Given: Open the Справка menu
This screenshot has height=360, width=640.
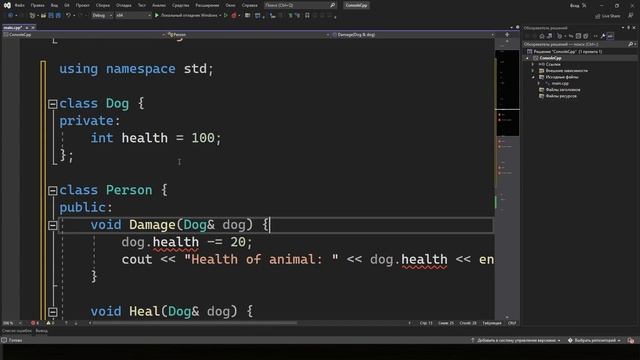Looking at the screenshot, I should coord(249,5).
